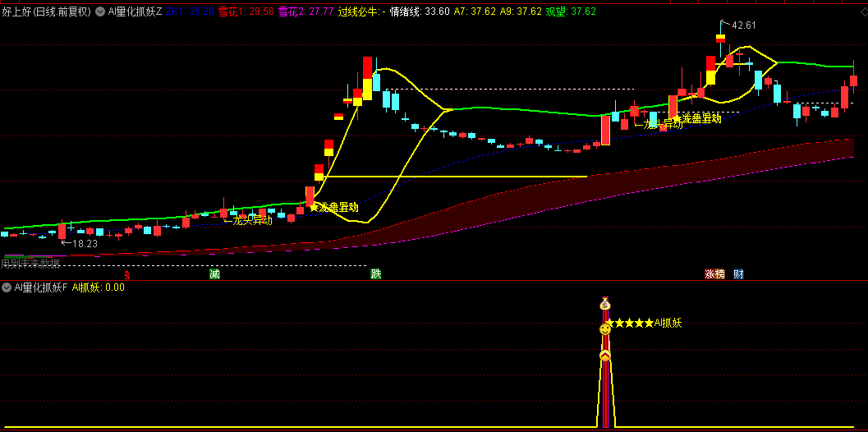The image size is (868, 432).
Task: Click the red $ event marker
Action: (127, 273)
